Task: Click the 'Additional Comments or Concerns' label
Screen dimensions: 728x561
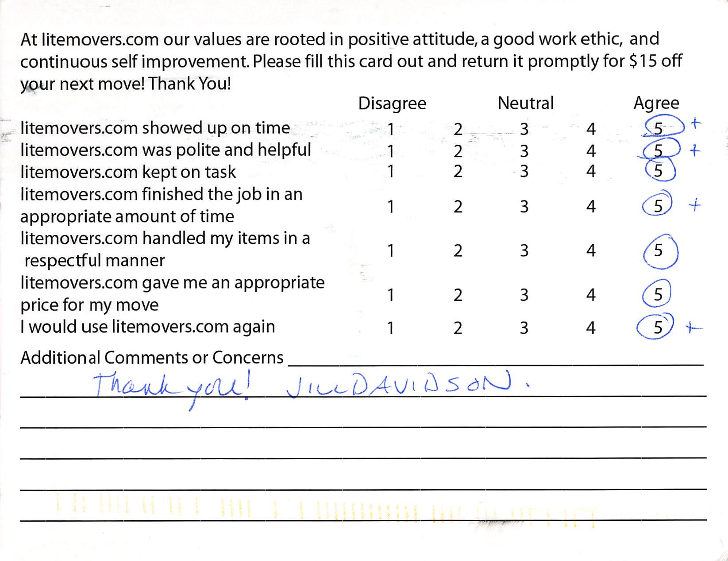Action: (x=152, y=357)
